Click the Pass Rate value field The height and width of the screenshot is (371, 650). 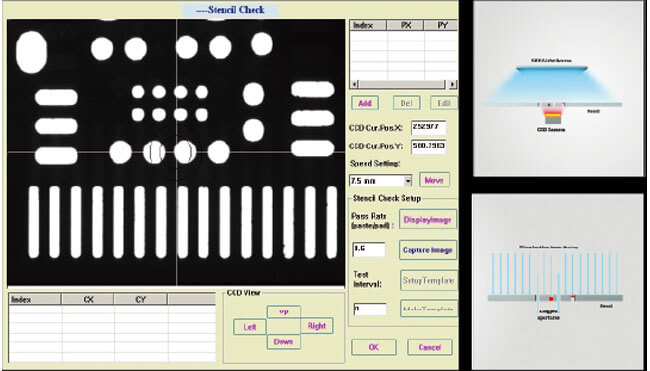coord(369,249)
